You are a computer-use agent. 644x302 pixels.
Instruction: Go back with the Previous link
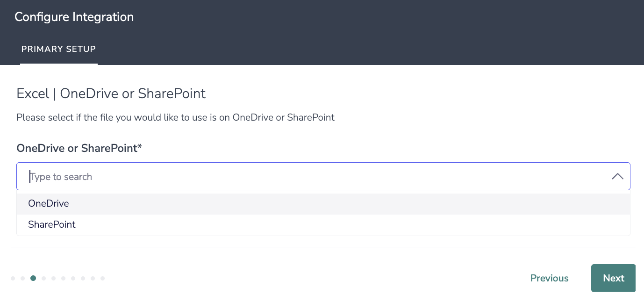(549, 278)
